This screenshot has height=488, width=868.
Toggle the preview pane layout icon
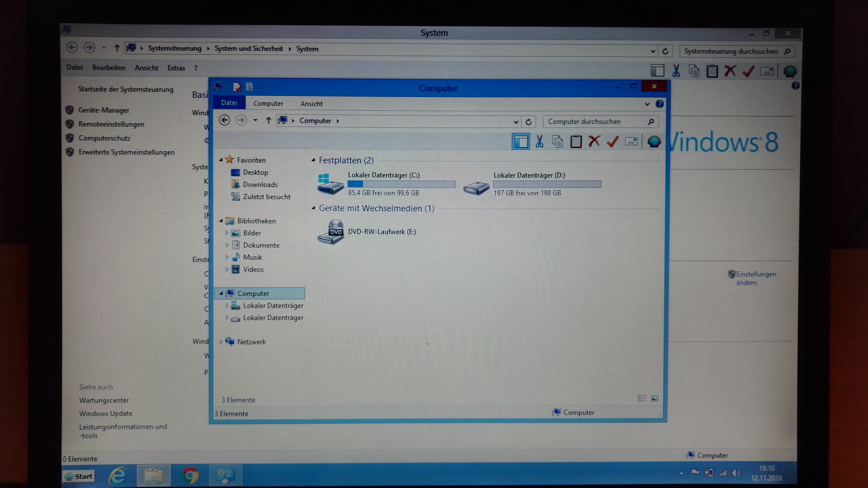pos(520,142)
